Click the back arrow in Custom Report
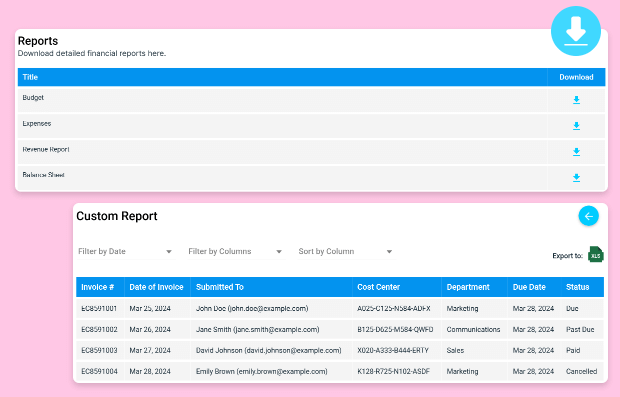The width and height of the screenshot is (620, 397). [589, 216]
